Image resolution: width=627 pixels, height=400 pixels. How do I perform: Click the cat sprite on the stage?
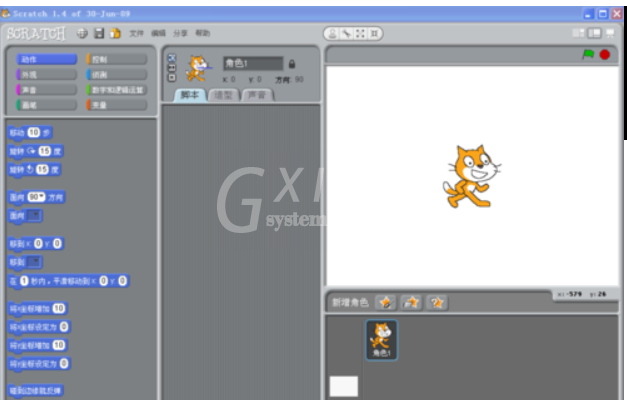[x=471, y=176]
